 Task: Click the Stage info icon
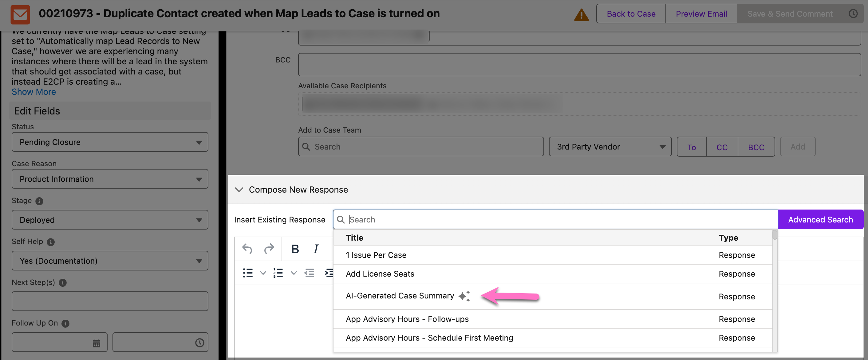click(x=39, y=201)
